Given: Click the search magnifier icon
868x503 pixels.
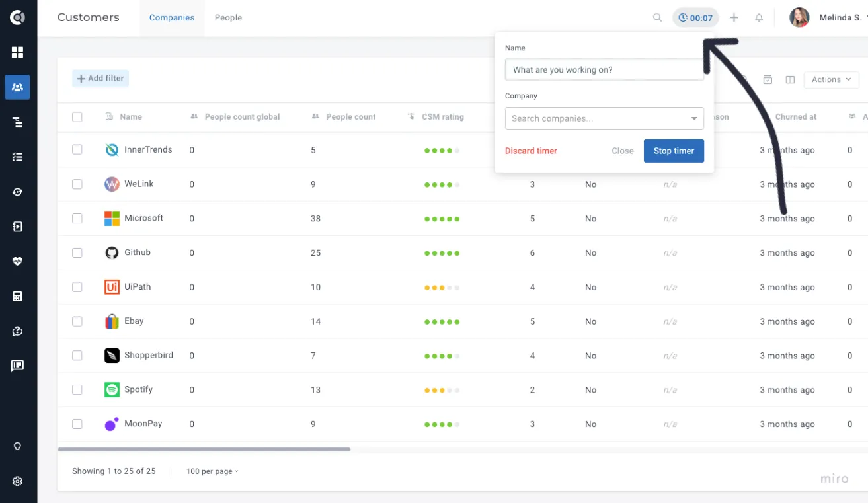Looking at the screenshot, I should coord(657,18).
